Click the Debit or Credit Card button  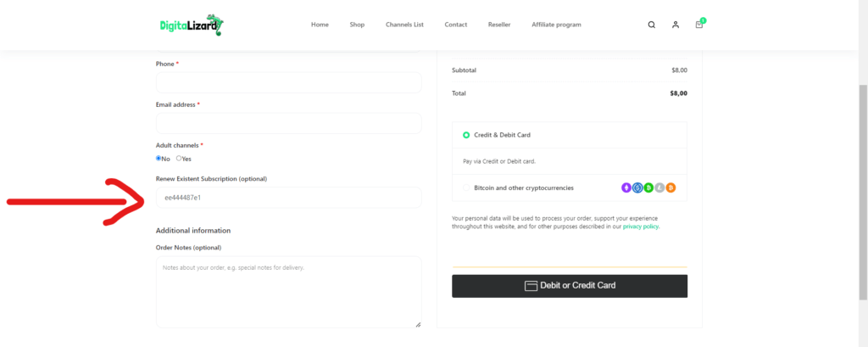point(570,286)
